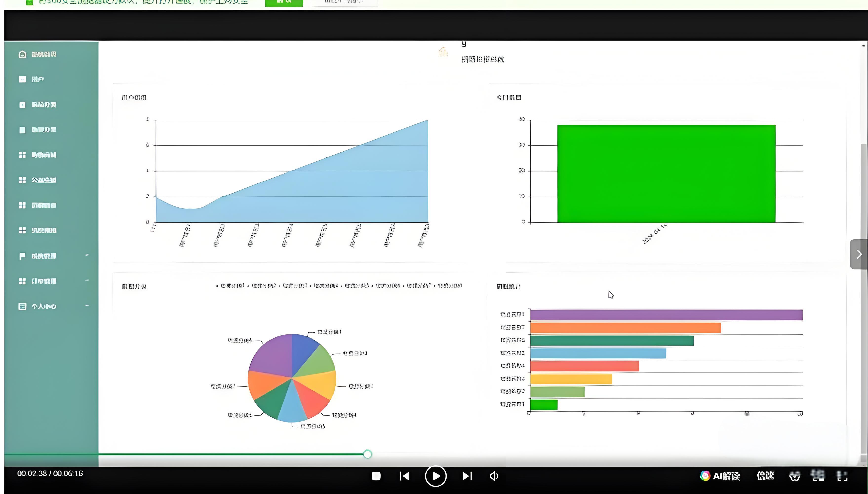Viewport: 868px width, 494px height.
Task: Click the green button in the top banner
Action: tap(284, 3)
